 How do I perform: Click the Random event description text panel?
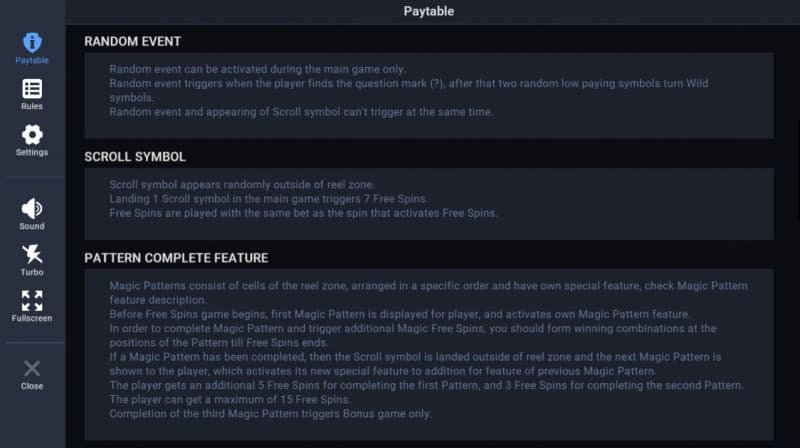(428, 96)
